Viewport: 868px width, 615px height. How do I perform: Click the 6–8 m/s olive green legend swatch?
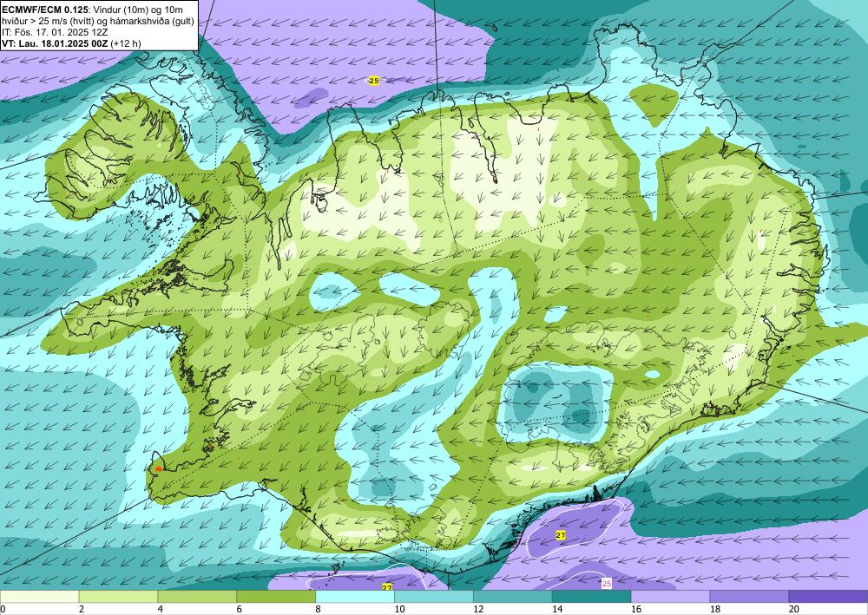[276, 597]
